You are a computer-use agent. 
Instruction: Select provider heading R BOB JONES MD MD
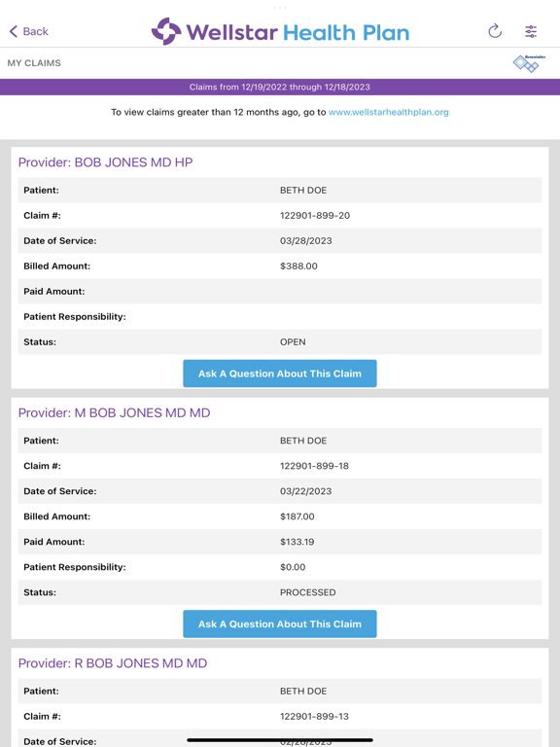113,663
